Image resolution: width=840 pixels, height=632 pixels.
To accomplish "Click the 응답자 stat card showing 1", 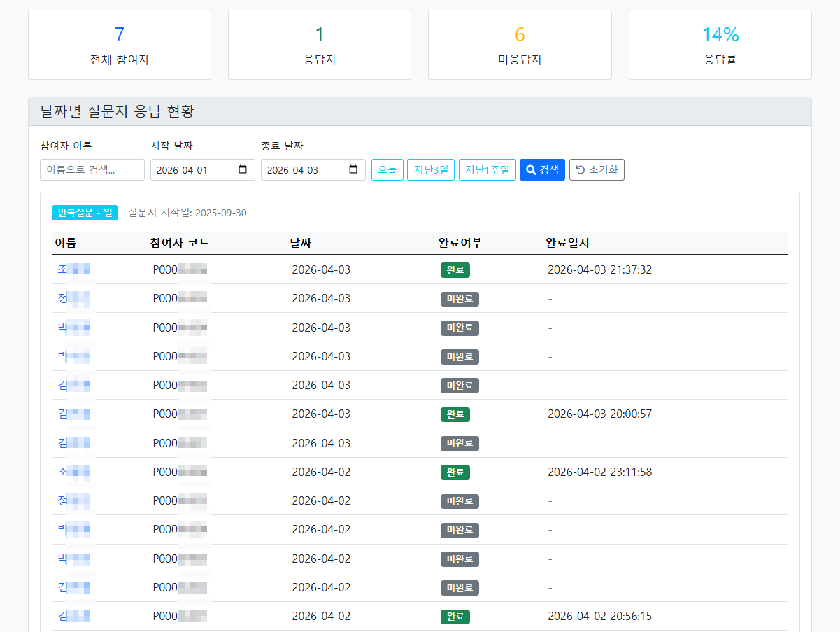I will tap(319, 44).
